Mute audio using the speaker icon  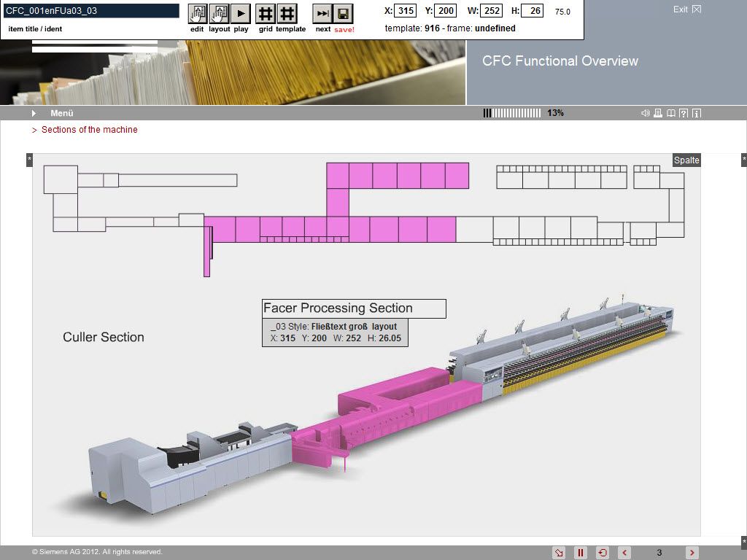click(645, 113)
